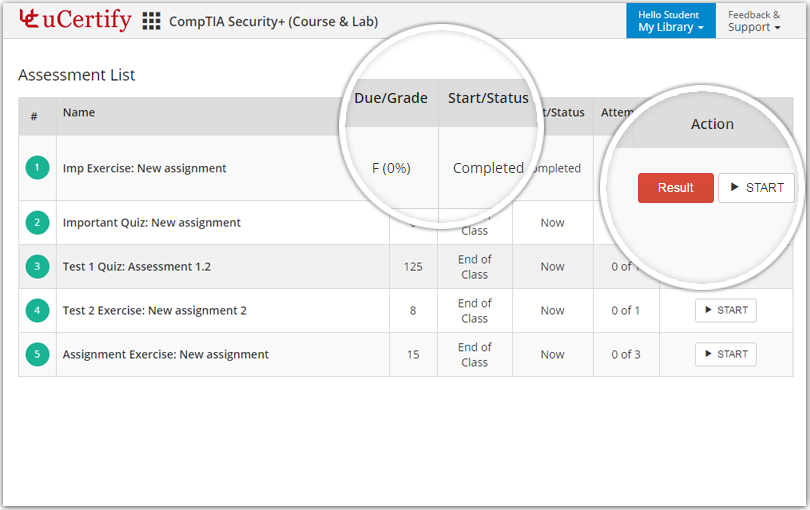Click 0 of 1 attempts for Test 2

(x=626, y=311)
